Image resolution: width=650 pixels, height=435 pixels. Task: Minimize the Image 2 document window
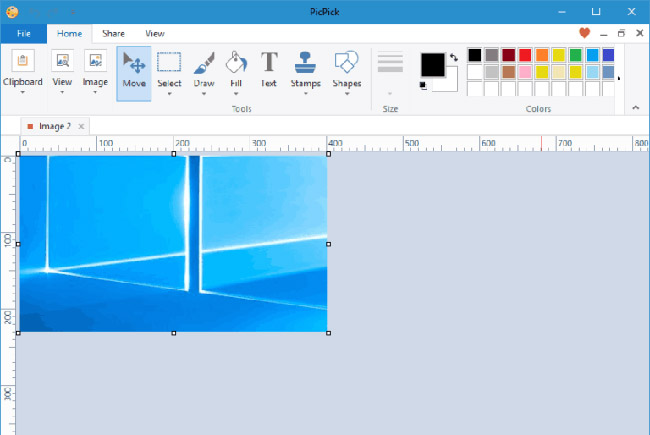point(604,34)
